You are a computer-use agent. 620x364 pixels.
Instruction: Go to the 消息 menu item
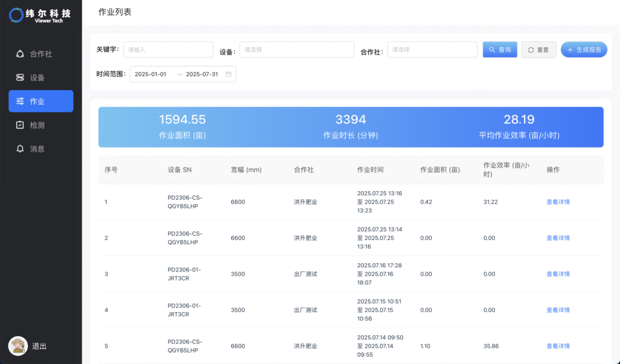point(38,148)
